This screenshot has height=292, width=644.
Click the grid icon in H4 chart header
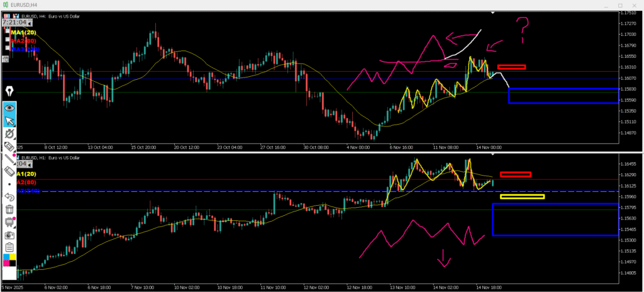[7, 16]
